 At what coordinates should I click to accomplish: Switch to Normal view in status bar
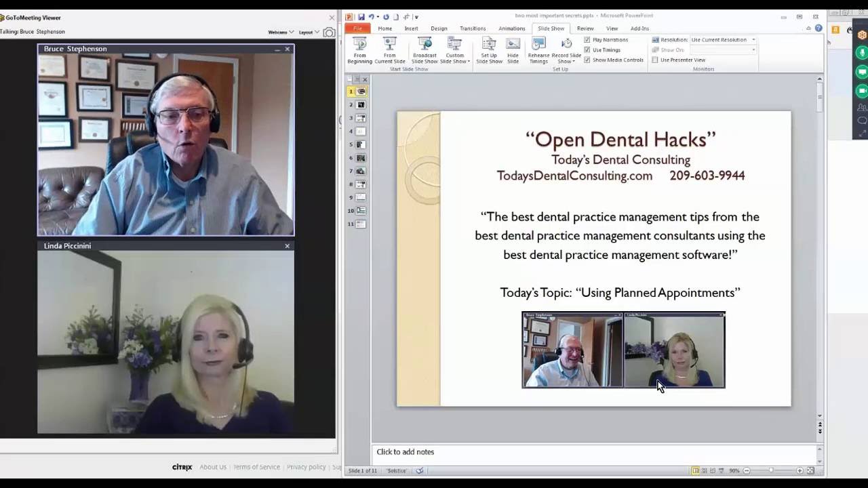[x=696, y=470]
